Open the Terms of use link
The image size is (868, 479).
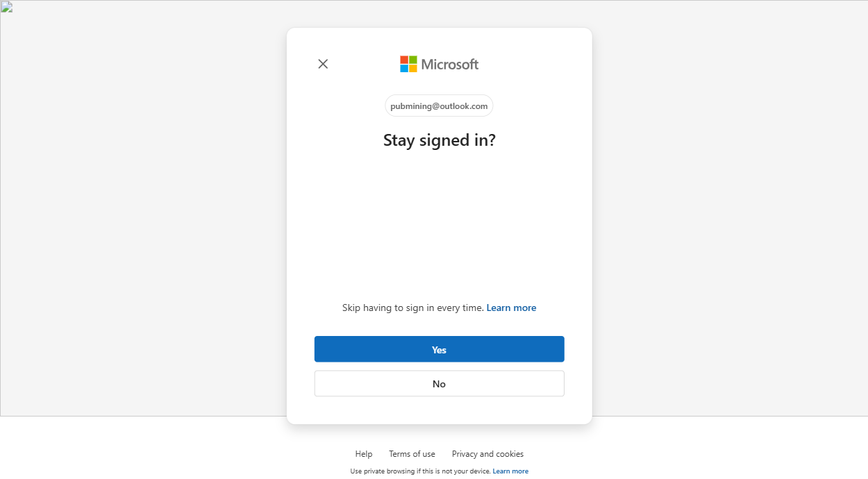click(x=412, y=454)
